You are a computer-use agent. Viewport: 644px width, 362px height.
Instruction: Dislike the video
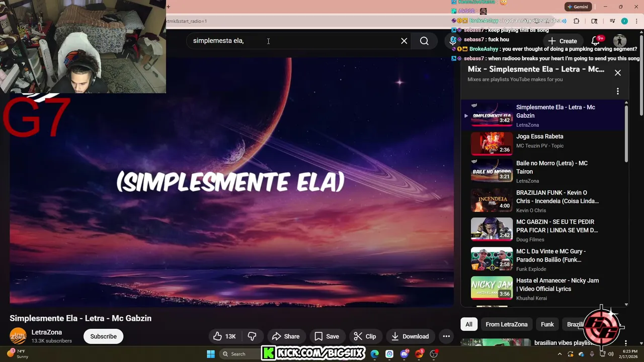tap(253, 336)
